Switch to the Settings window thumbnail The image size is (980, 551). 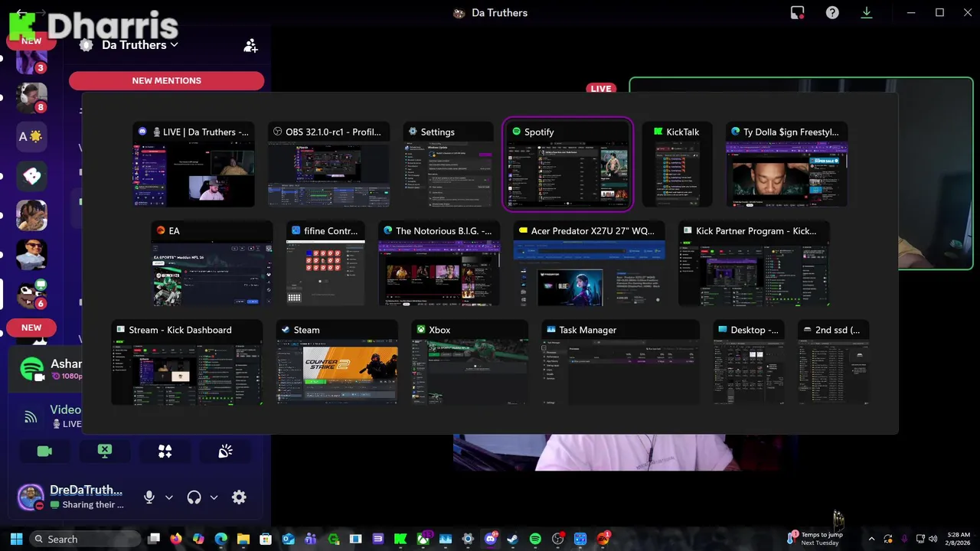tap(448, 165)
